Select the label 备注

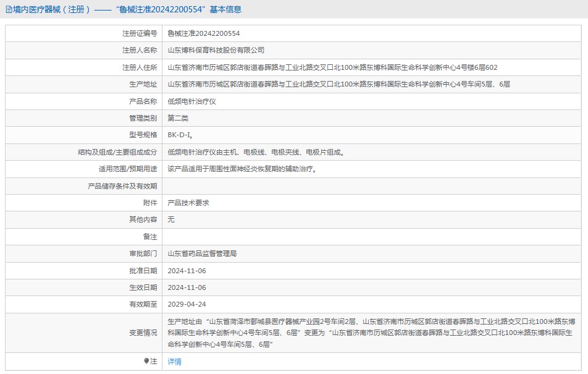(x=150, y=237)
